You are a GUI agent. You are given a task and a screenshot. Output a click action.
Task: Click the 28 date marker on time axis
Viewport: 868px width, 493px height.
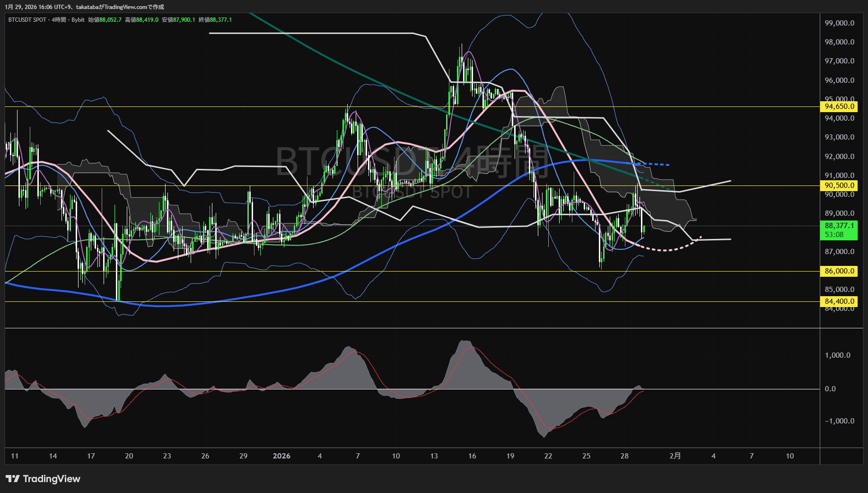click(624, 456)
